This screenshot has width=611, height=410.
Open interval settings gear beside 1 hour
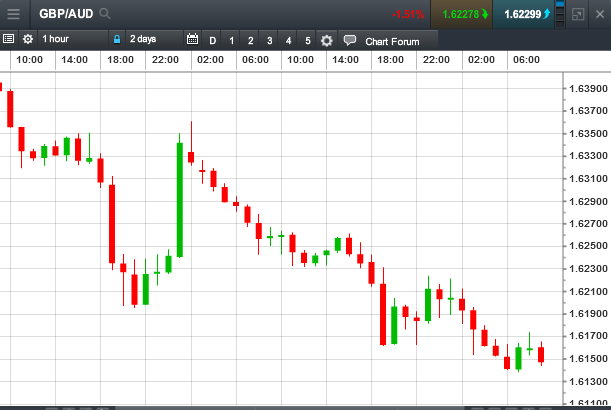pos(28,39)
